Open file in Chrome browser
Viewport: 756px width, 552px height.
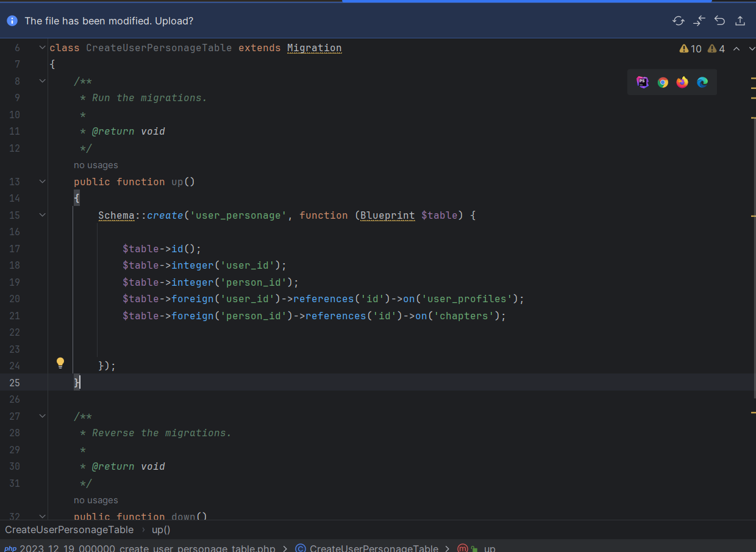click(663, 82)
